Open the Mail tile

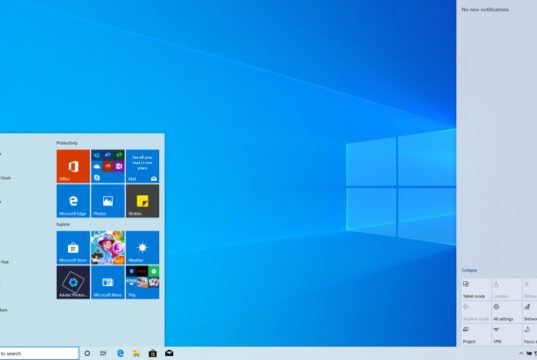pyautogui.click(x=142, y=166)
